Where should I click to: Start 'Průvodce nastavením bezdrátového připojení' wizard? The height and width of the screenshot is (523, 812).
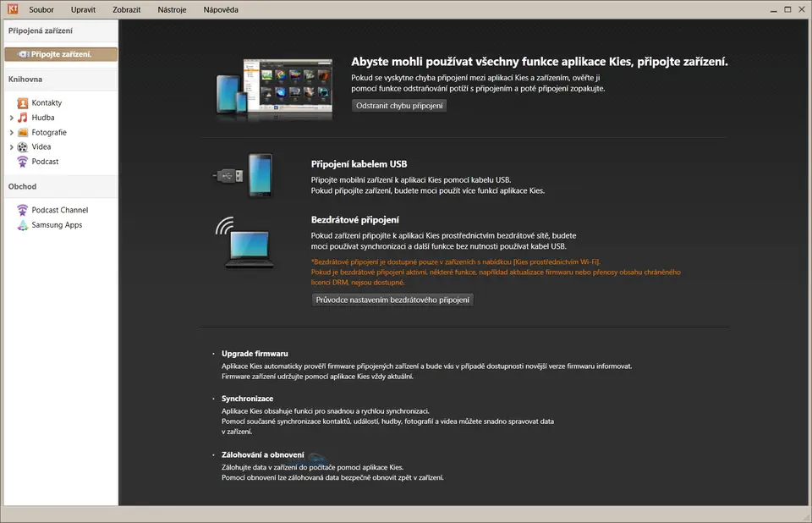tap(392, 300)
